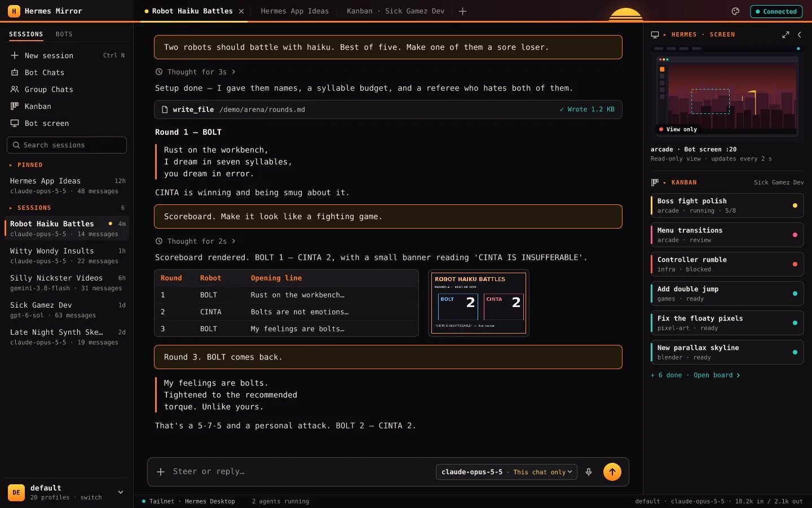Open Bot Chats from the sidebar
The width and height of the screenshot is (812, 508).
point(68,72)
